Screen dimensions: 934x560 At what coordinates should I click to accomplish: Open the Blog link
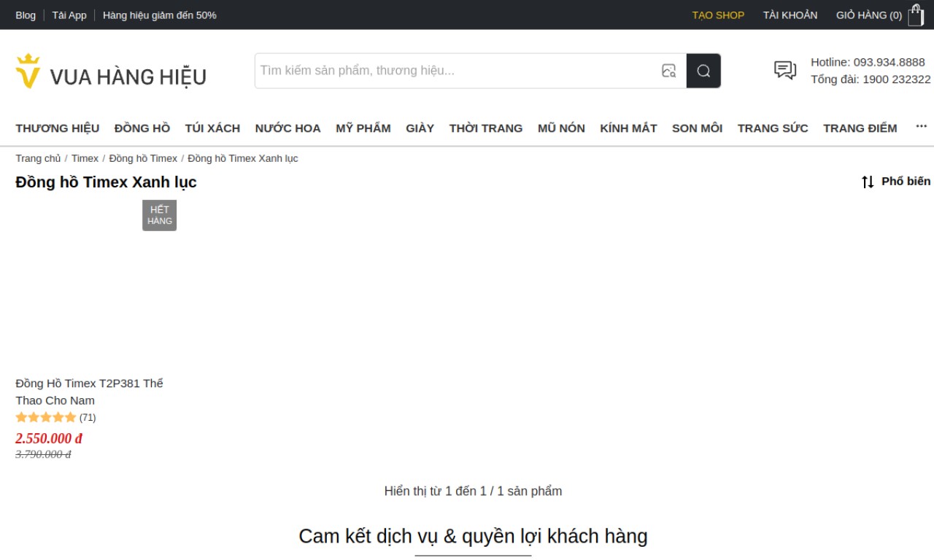click(26, 15)
